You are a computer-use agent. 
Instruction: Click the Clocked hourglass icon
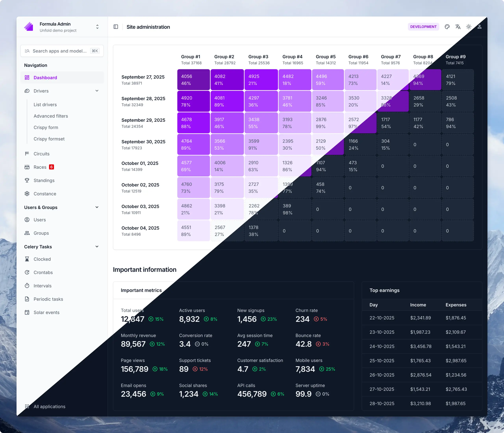click(27, 259)
